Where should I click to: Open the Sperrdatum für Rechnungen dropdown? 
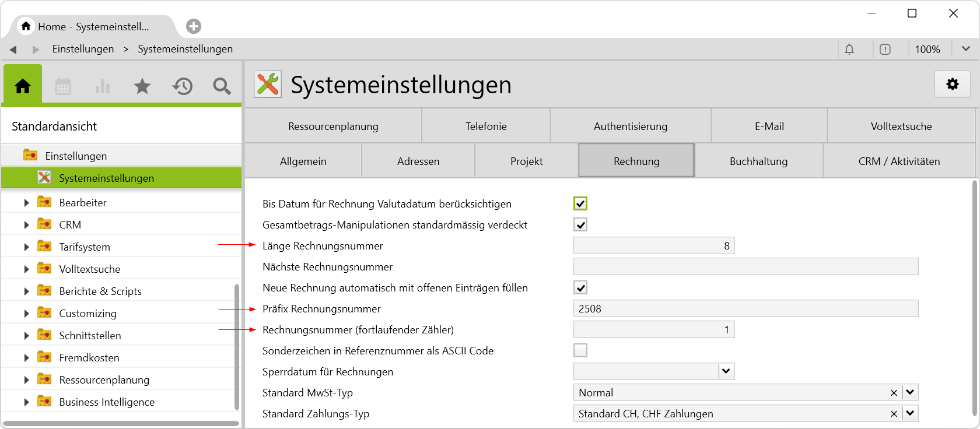tap(726, 371)
